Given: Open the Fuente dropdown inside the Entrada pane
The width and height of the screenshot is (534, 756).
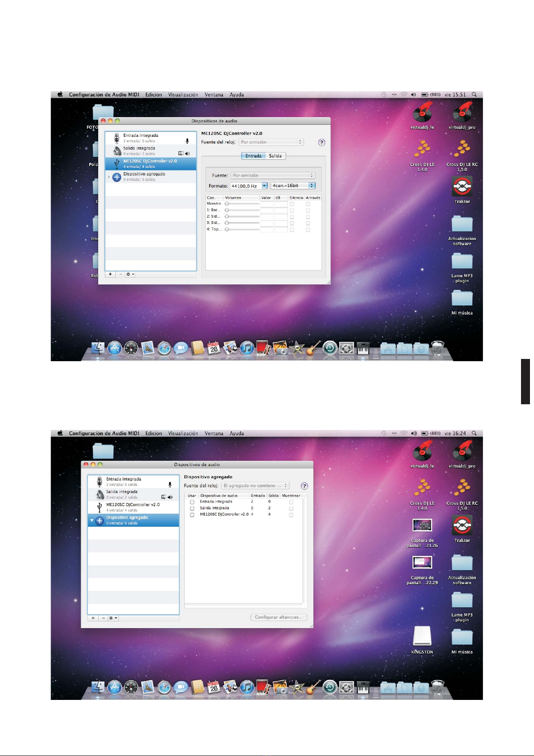Looking at the screenshot, I should [x=273, y=175].
